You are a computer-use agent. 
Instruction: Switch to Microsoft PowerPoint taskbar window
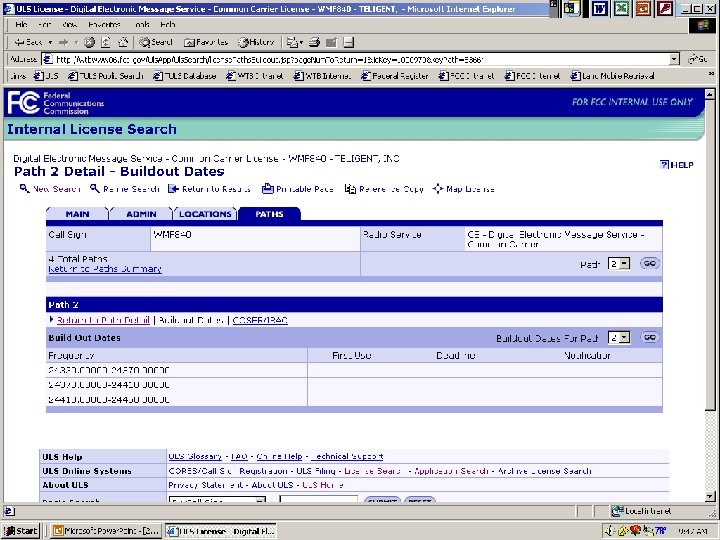click(106, 531)
